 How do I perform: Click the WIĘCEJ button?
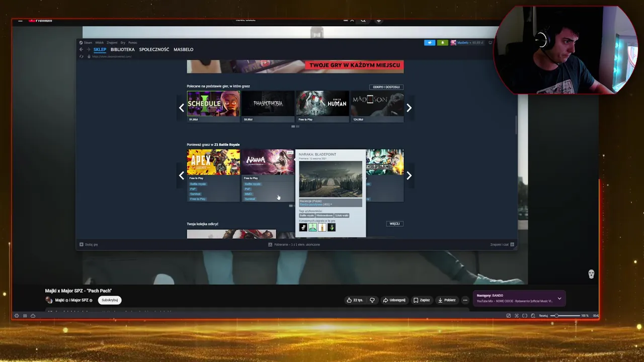(x=395, y=224)
